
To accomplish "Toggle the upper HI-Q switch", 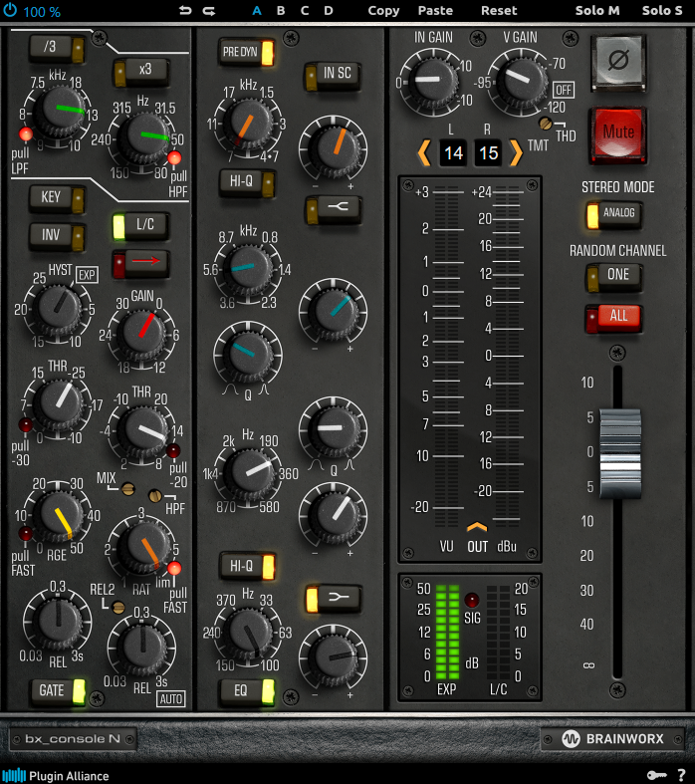I will [247, 183].
